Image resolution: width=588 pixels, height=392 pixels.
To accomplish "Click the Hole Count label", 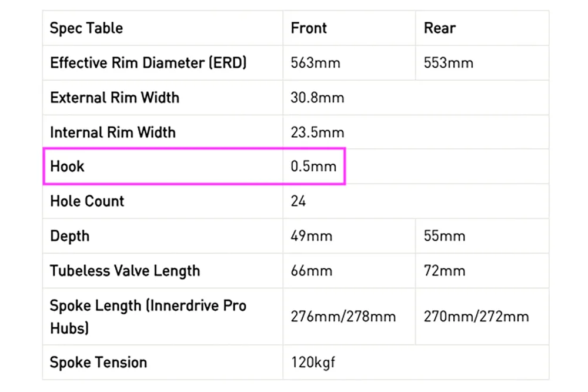I will click(x=87, y=201).
